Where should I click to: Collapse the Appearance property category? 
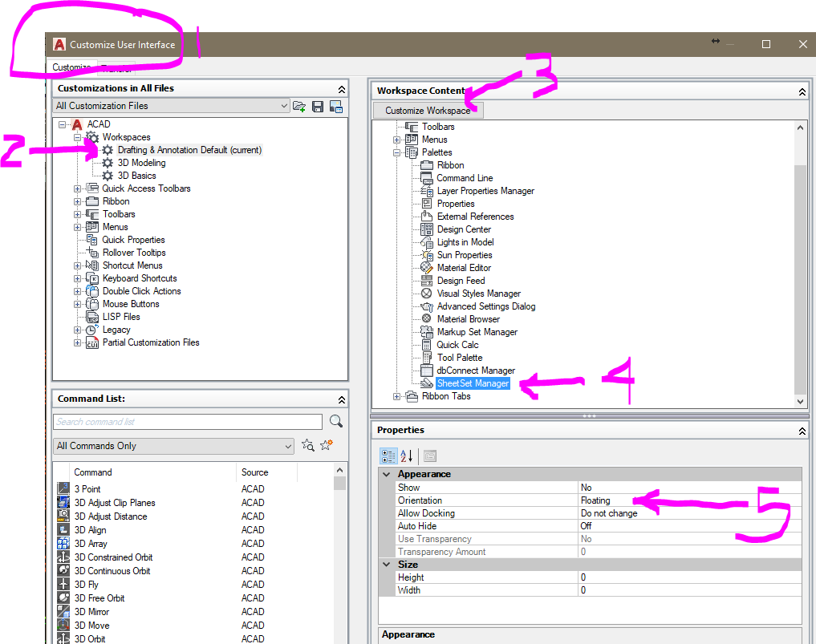point(387,474)
